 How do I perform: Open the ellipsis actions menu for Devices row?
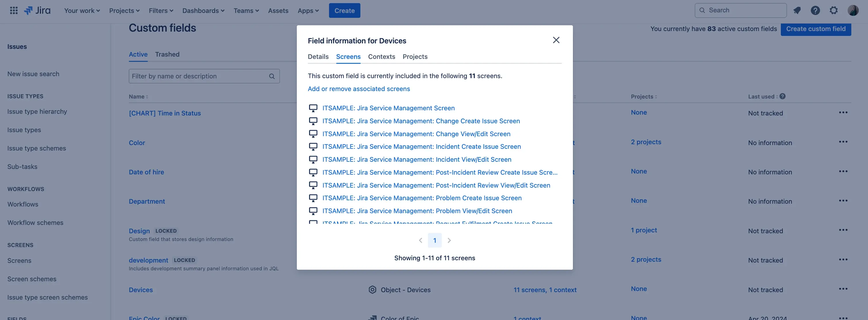click(843, 288)
